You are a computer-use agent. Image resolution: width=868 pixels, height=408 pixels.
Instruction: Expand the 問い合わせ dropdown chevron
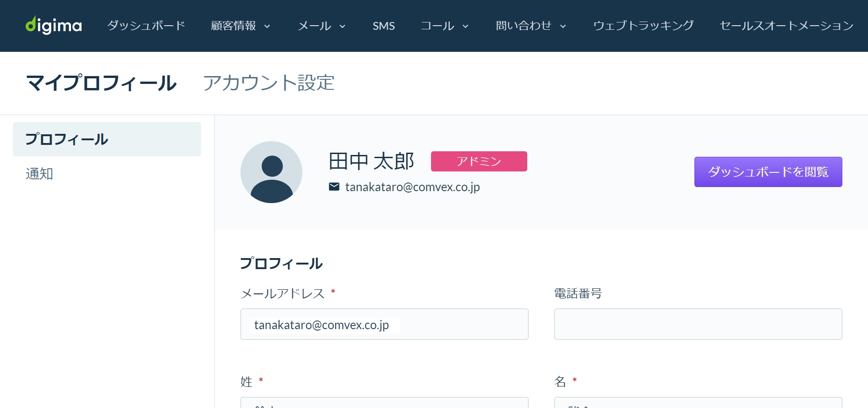[x=563, y=26]
